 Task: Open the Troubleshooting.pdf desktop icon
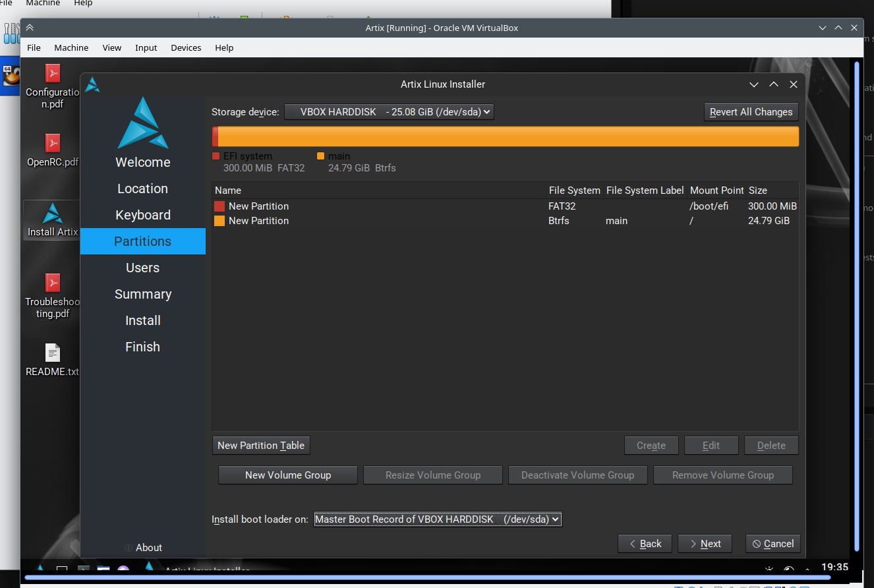click(x=52, y=297)
